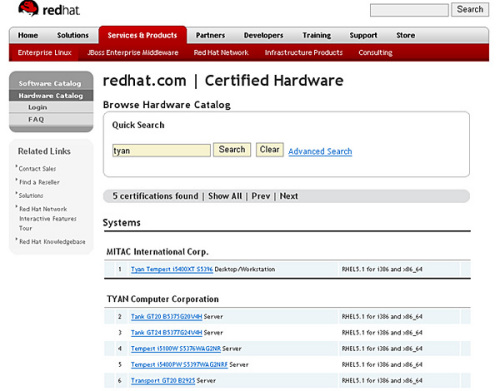
Task: Click the Systems section heading
Action: pyautogui.click(x=122, y=223)
